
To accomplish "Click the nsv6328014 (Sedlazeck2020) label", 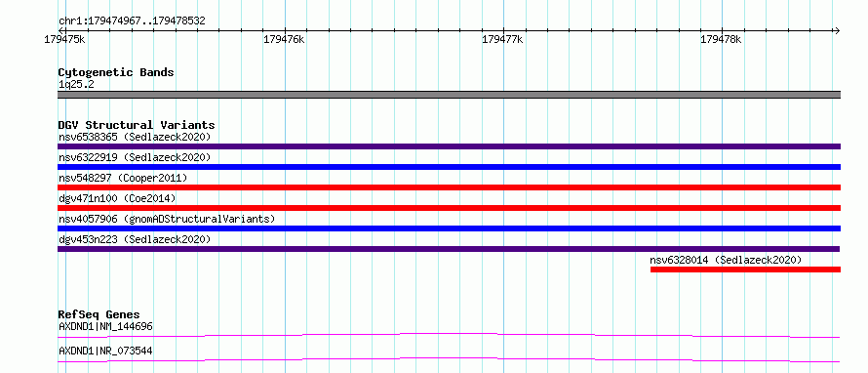I will tap(726, 260).
